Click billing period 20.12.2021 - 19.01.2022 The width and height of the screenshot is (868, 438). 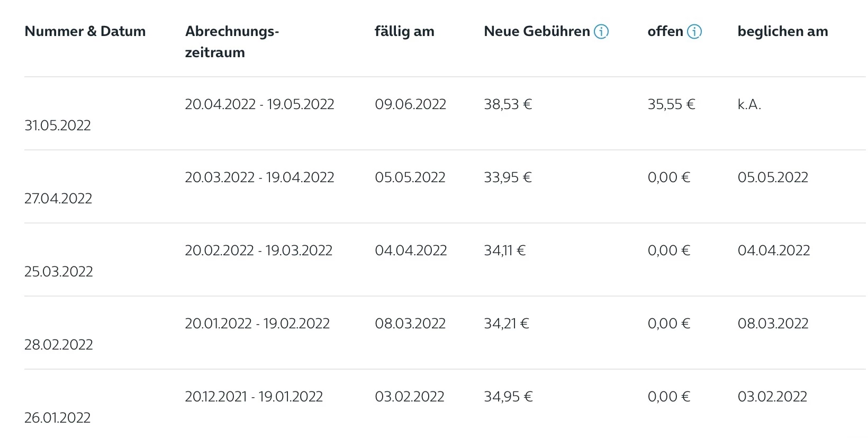coord(254,397)
